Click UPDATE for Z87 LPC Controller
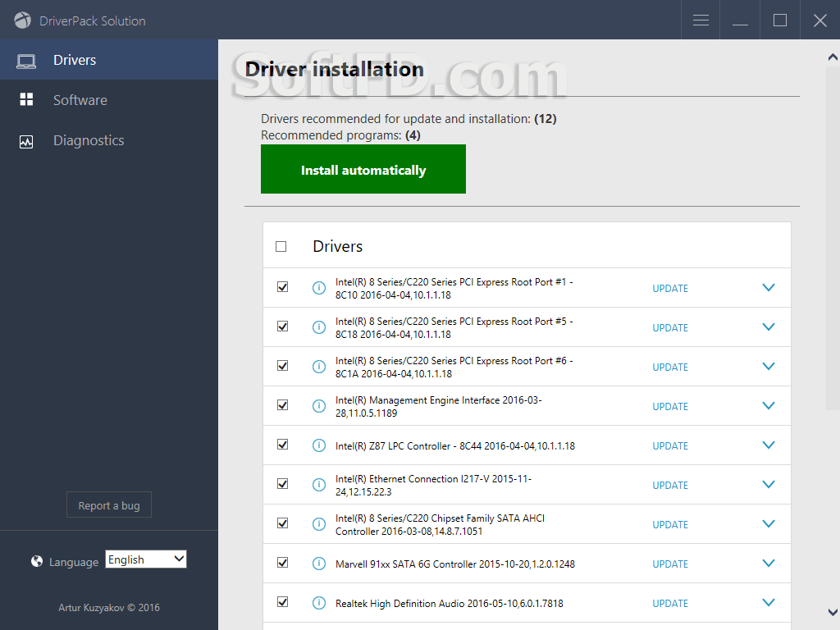The width and height of the screenshot is (840, 630). [670, 445]
